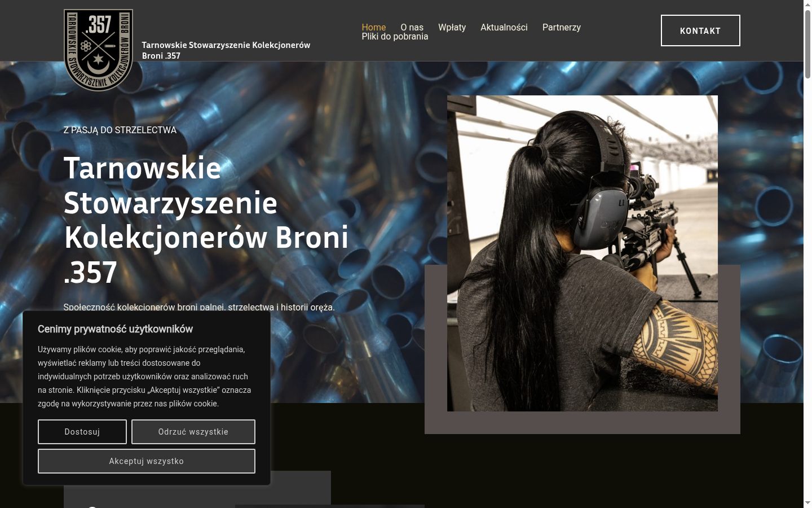Screen dimensions: 812x508
Task: Open the Aktualności section
Action: coord(504,27)
